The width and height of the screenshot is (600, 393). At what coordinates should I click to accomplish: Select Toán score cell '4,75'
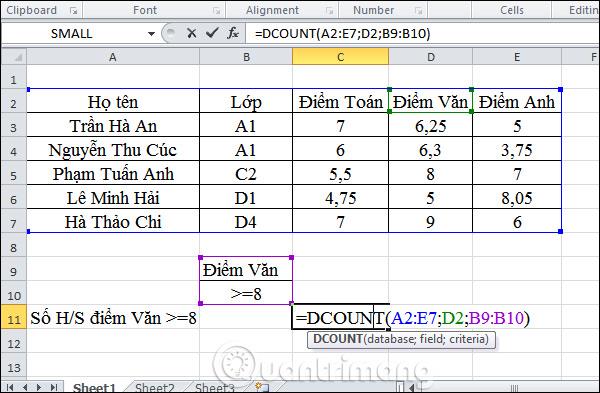[x=340, y=197]
